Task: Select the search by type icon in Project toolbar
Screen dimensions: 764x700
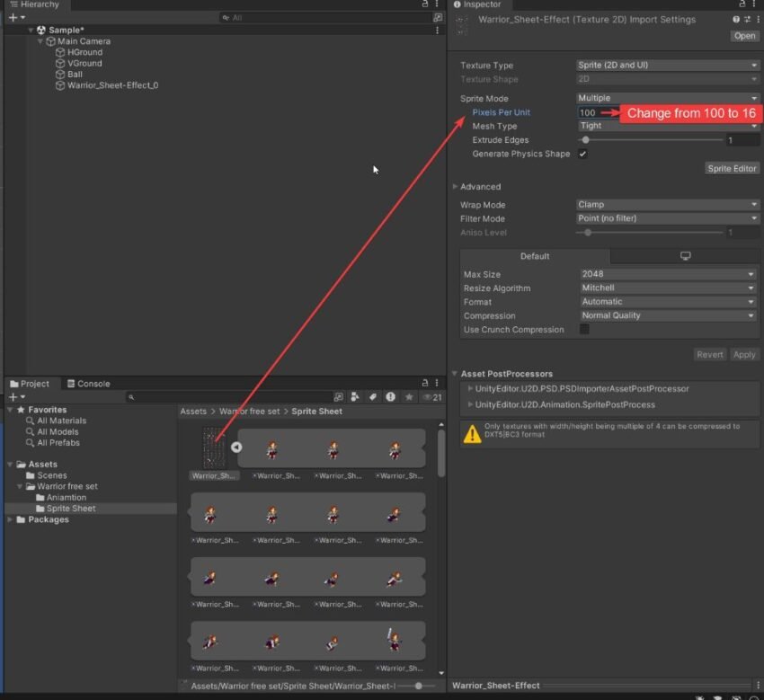Action: click(354, 396)
